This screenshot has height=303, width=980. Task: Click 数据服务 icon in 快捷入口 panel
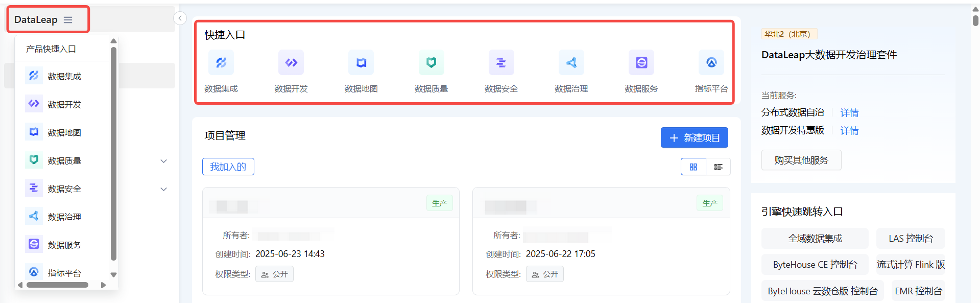tap(641, 63)
